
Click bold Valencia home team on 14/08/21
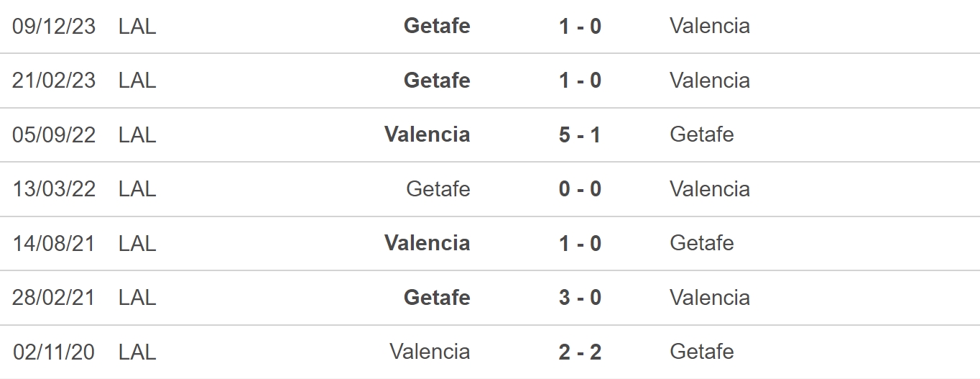click(x=427, y=243)
